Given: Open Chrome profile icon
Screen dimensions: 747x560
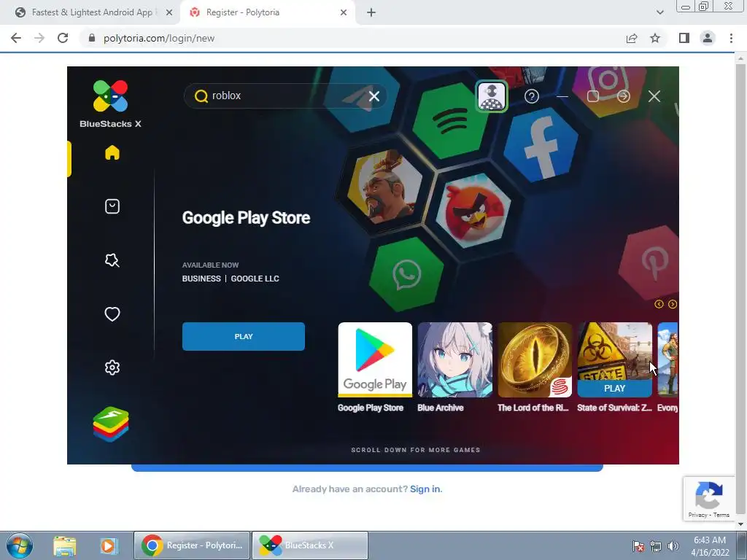Looking at the screenshot, I should click(x=708, y=38).
